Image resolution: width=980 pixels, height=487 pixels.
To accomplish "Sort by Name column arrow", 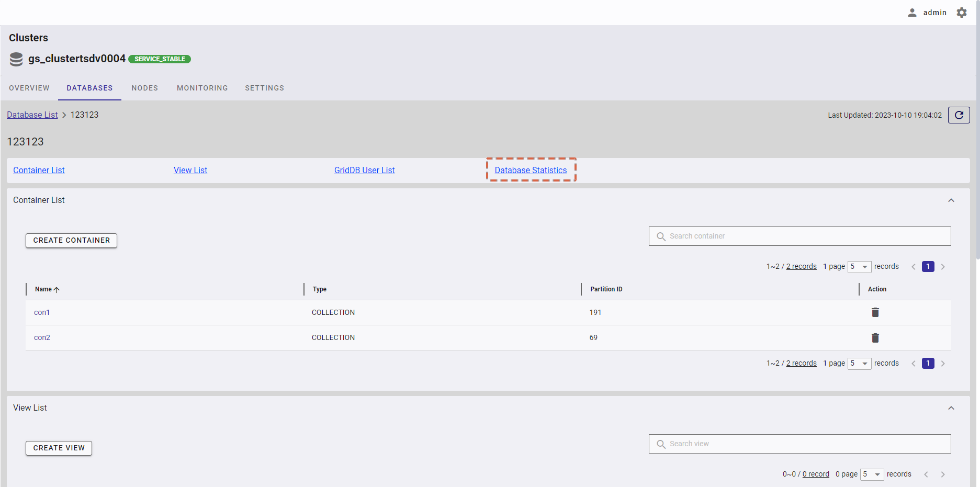I will point(57,289).
